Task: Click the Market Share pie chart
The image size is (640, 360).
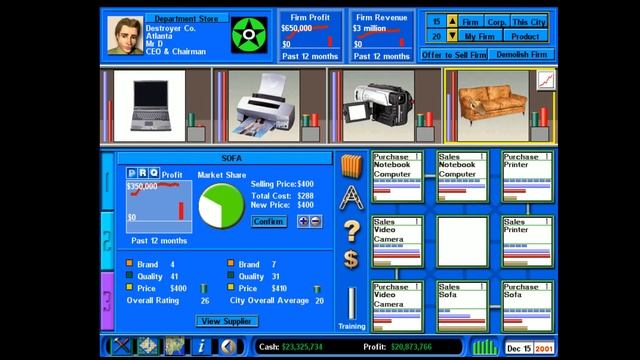Action: tap(221, 206)
